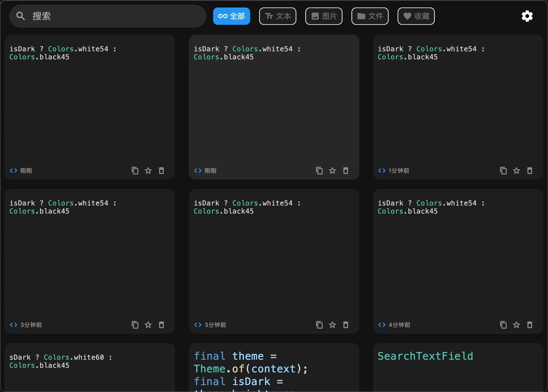Switch to the 全部 filter tab
The width and height of the screenshot is (548, 392).
[x=231, y=16]
